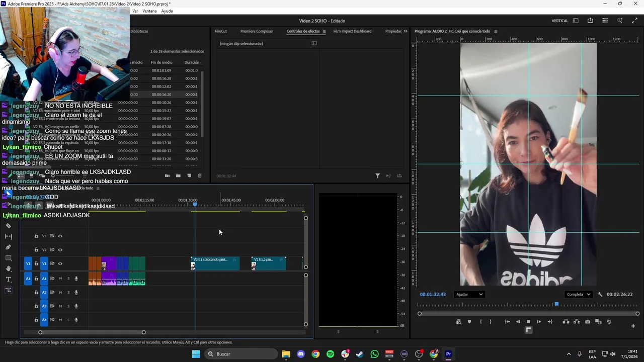Viewport: 644px width, 362px height.
Task: Open Spotify from the Windows taskbar
Action: click(x=330, y=354)
